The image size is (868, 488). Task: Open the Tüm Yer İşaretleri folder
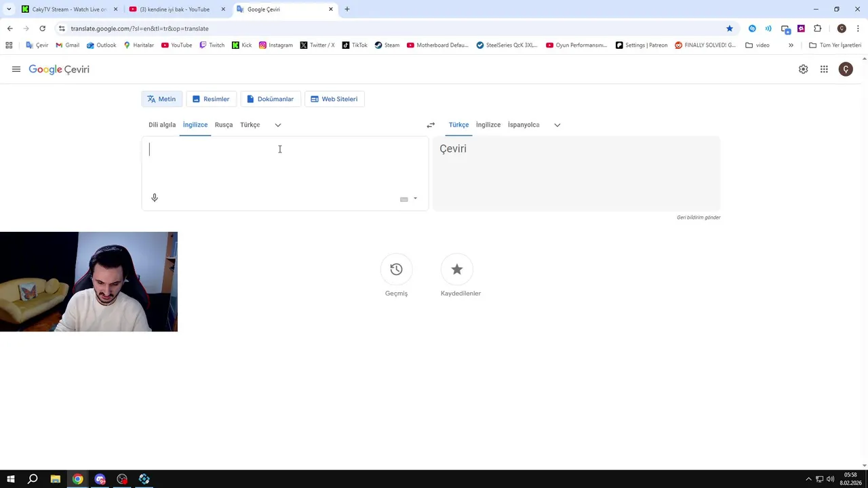point(835,45)
